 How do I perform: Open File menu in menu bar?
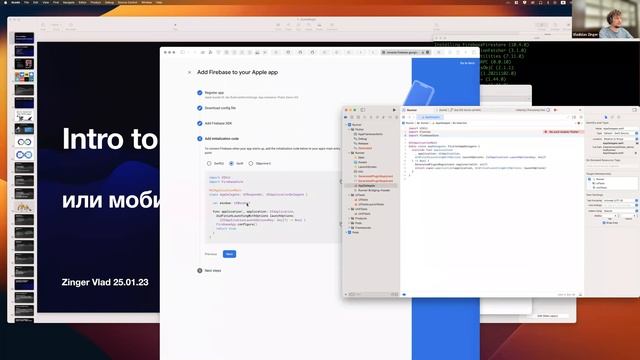point(27,2)
